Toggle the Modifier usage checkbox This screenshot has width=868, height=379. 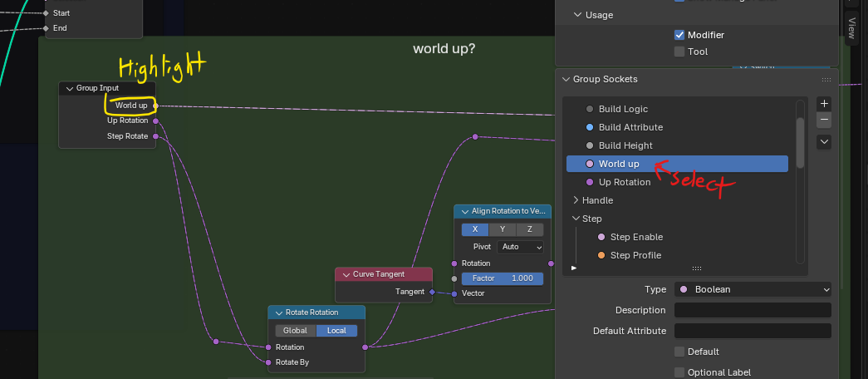pos(679,35)
